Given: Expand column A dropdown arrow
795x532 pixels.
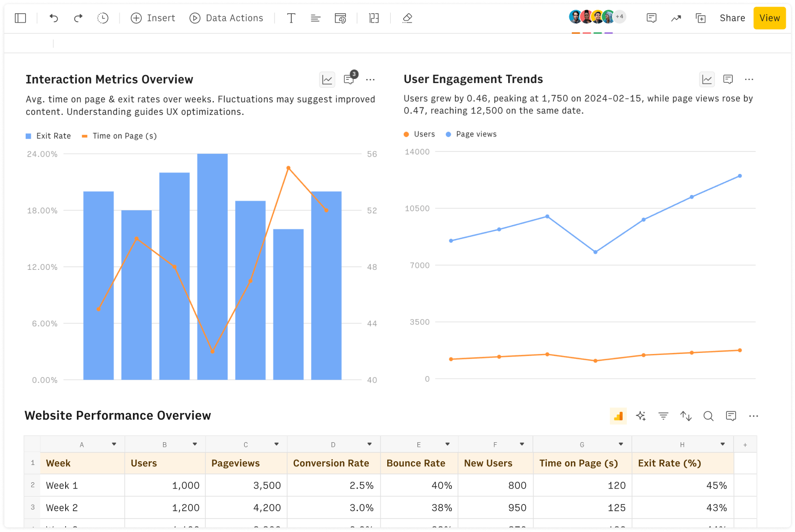Looking at the screenshot, I should (114, 444).
